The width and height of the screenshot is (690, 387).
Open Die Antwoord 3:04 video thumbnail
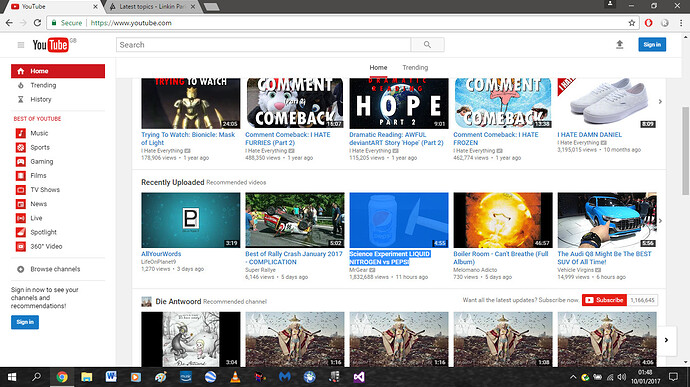[191, 339]
